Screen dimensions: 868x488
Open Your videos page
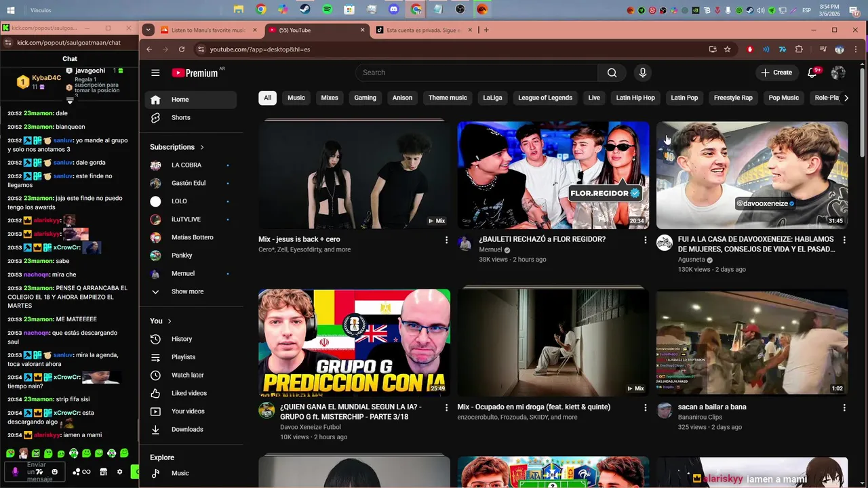190,411
